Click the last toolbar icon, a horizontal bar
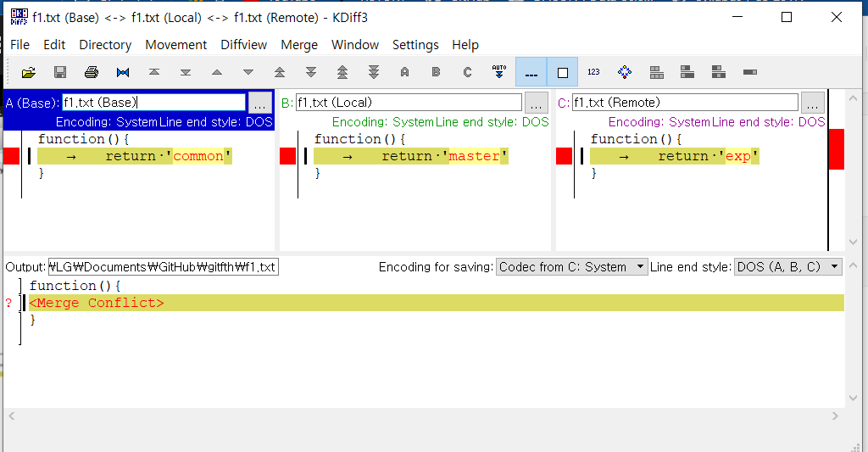Image resolution: width=868 pixels, height=452 pixels. 750,72
